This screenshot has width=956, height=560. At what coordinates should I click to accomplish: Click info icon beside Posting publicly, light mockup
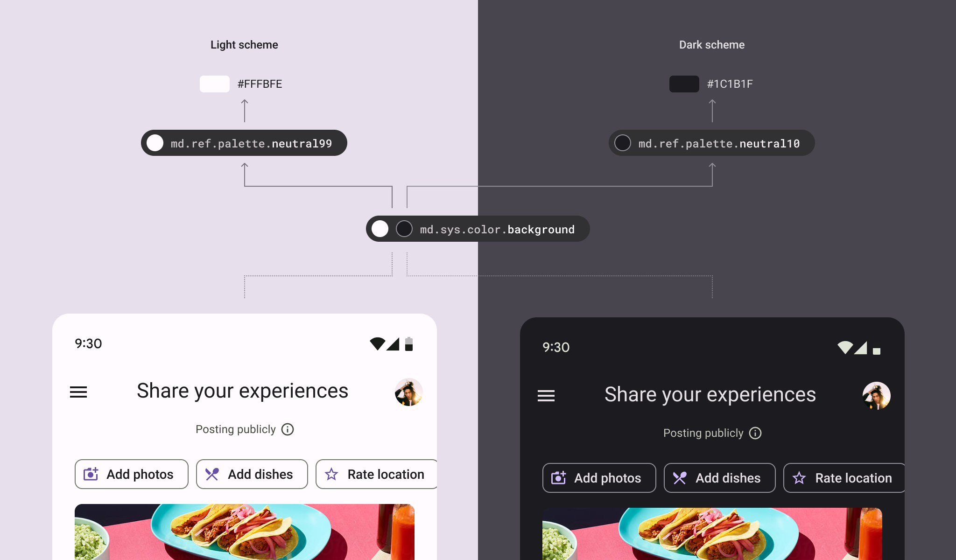click(x=288, y=429)
